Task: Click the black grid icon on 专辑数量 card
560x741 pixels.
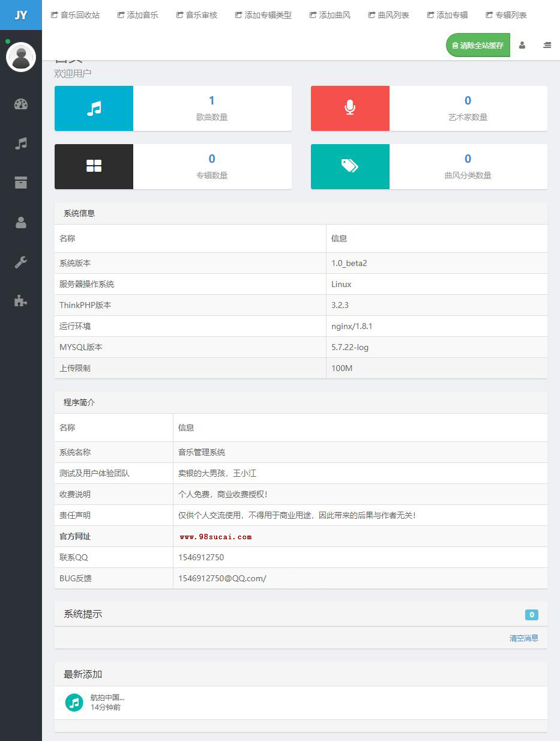Action: click(94, 166)
